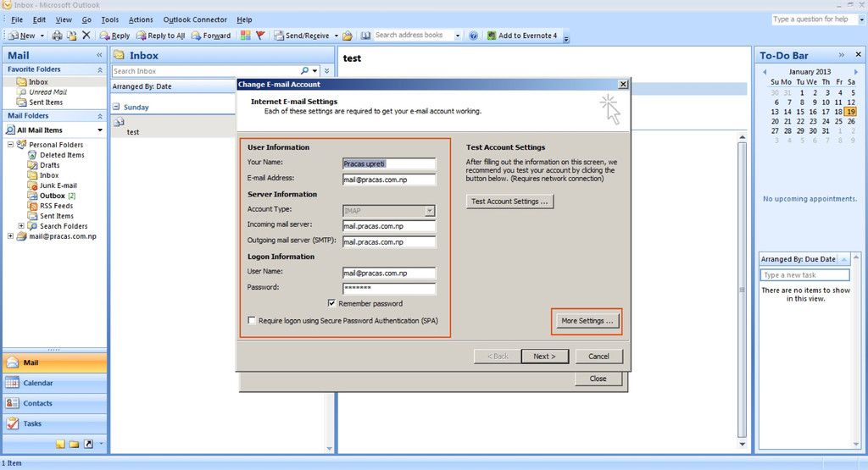Click the Your Name input field

tap(388, 163)
